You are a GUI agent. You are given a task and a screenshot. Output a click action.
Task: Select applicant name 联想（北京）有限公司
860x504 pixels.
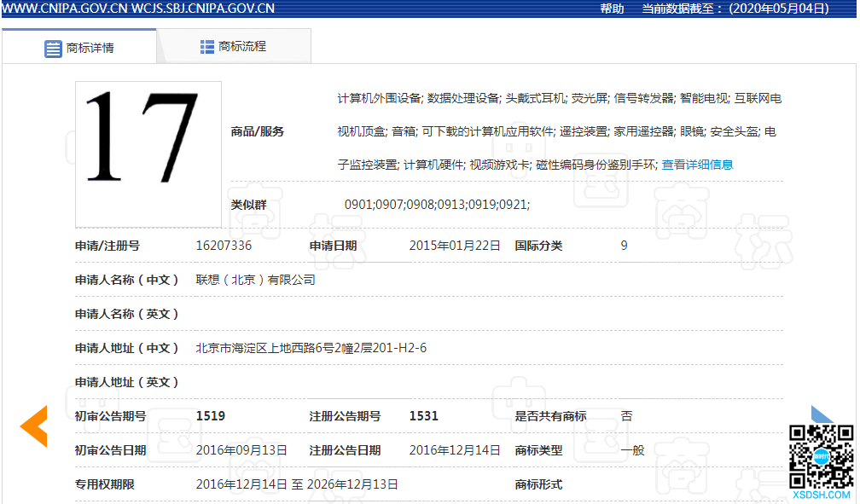[x=256, y=280]
